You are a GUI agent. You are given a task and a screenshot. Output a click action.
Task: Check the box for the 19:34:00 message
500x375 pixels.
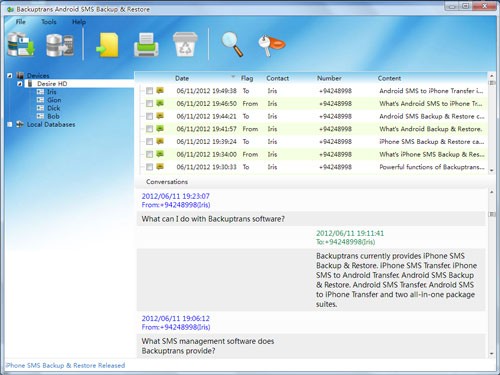[149, 154]
